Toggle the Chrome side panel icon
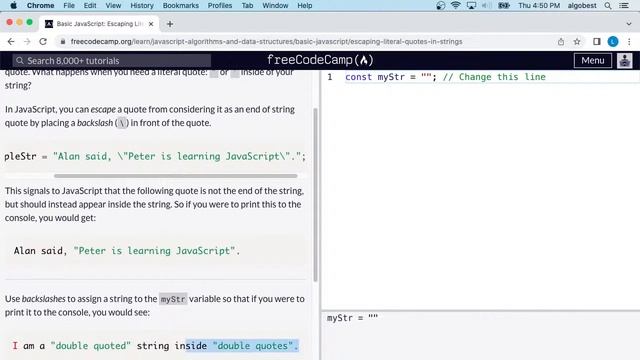The image size is (640, 360). (x=597, y=42)
